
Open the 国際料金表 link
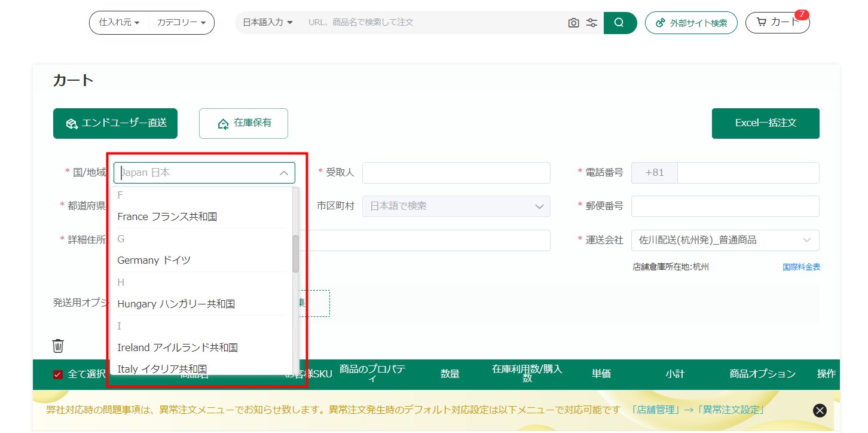[801, 267]
